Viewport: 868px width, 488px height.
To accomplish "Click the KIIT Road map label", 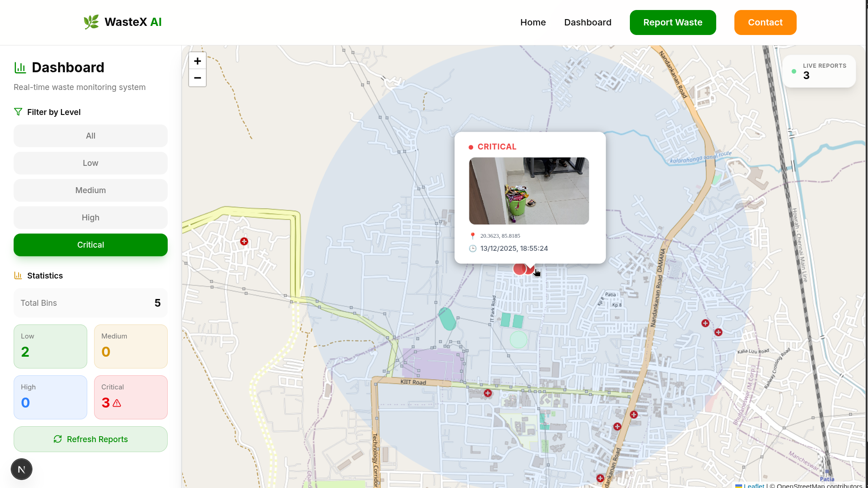I will (x=413, y=382).
